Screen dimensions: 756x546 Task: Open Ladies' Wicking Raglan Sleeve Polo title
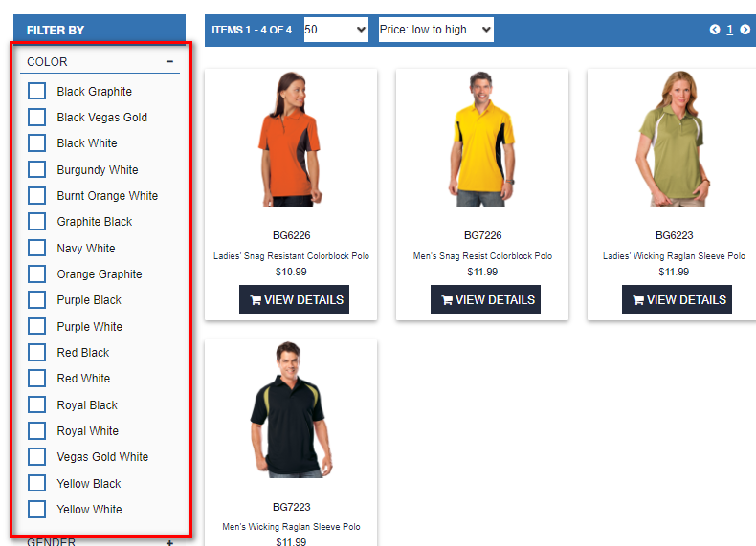(674, 256)
